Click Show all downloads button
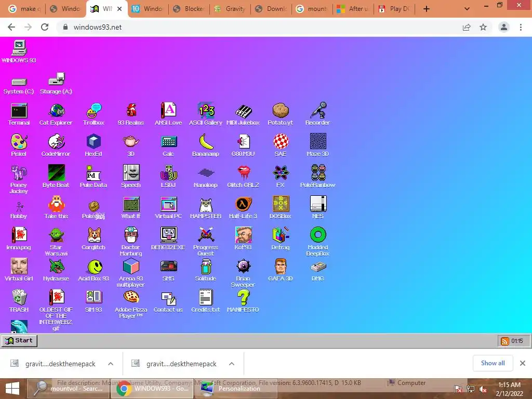This screenshot has width=532, height=399. (493, 363)
